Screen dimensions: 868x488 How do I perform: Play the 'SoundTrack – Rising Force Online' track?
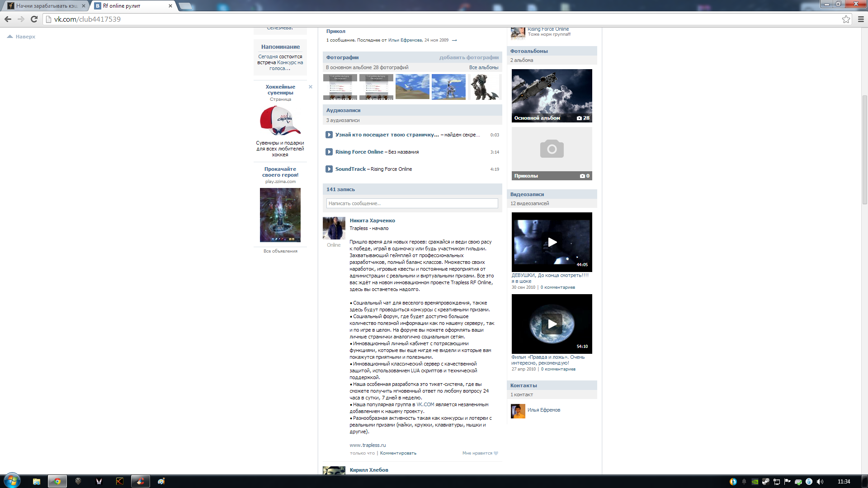coord(329,169)
